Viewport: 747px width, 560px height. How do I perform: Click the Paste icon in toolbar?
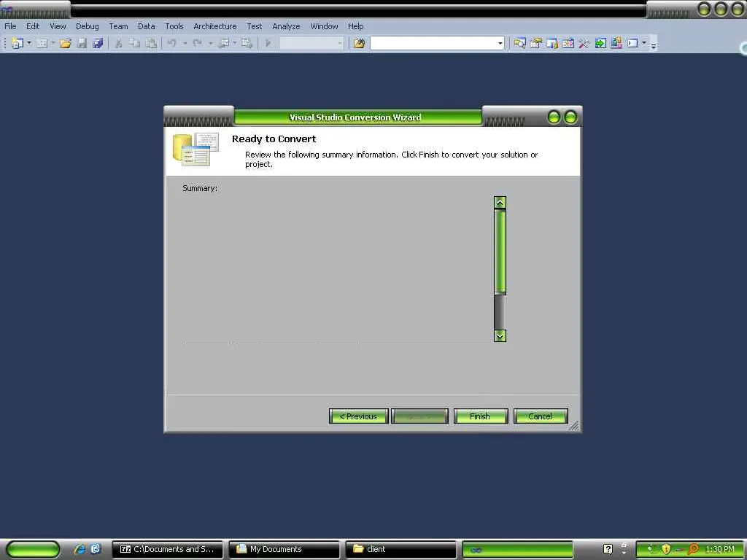tap(151, 43)
